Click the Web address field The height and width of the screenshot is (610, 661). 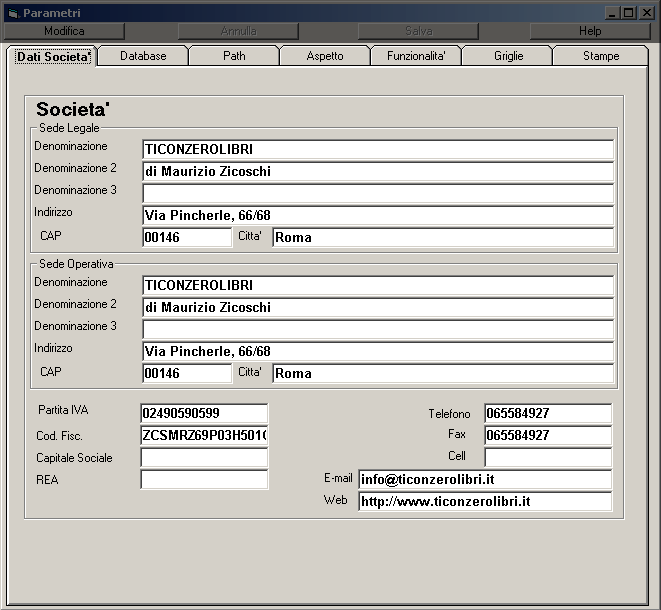click(485, 501)
